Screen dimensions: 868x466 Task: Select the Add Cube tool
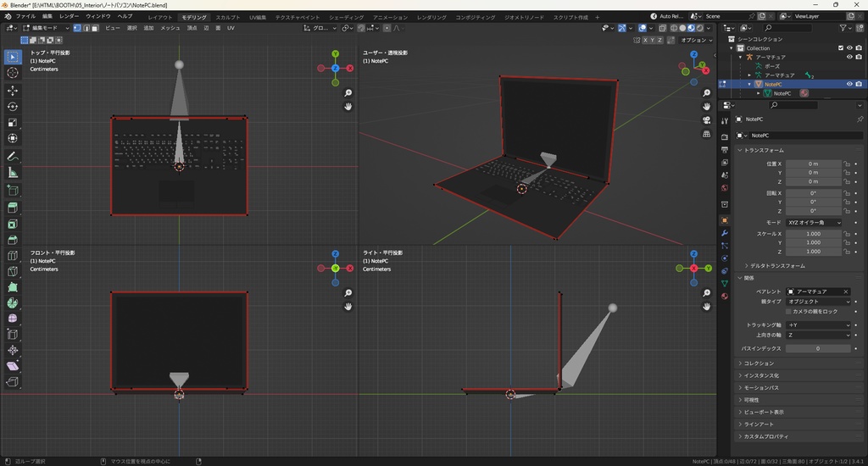pos(13,190)
